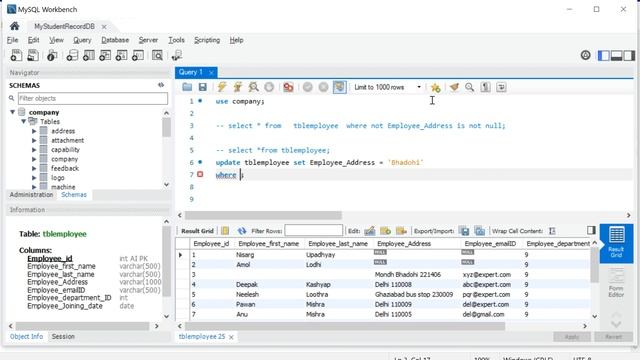The width and height of the screenshot is (640, 360).
Task: Expand the capability table
Action: (34, 150)
